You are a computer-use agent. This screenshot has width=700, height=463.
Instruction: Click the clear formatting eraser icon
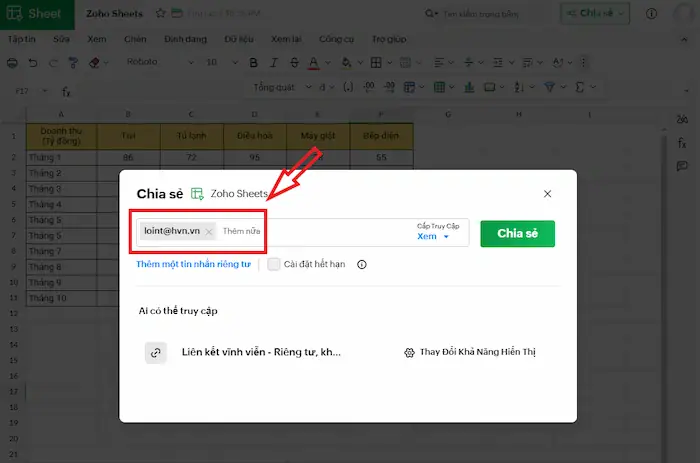(x=94, y=63)
